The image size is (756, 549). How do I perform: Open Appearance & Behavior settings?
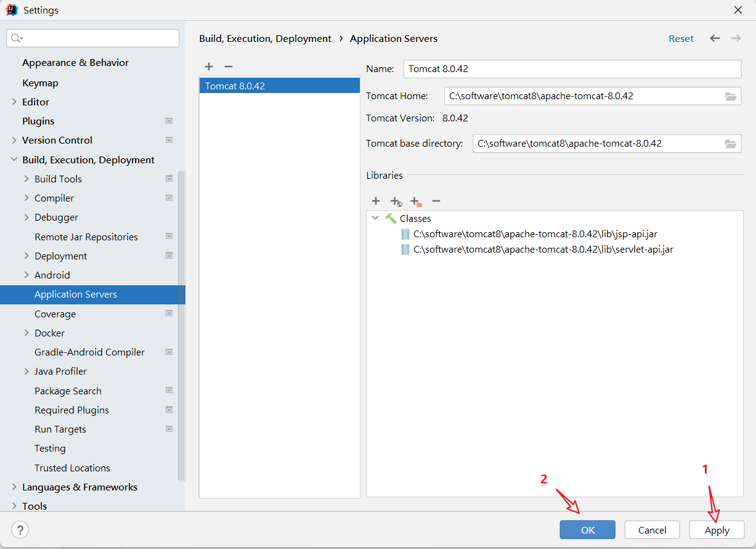point(75,63)
